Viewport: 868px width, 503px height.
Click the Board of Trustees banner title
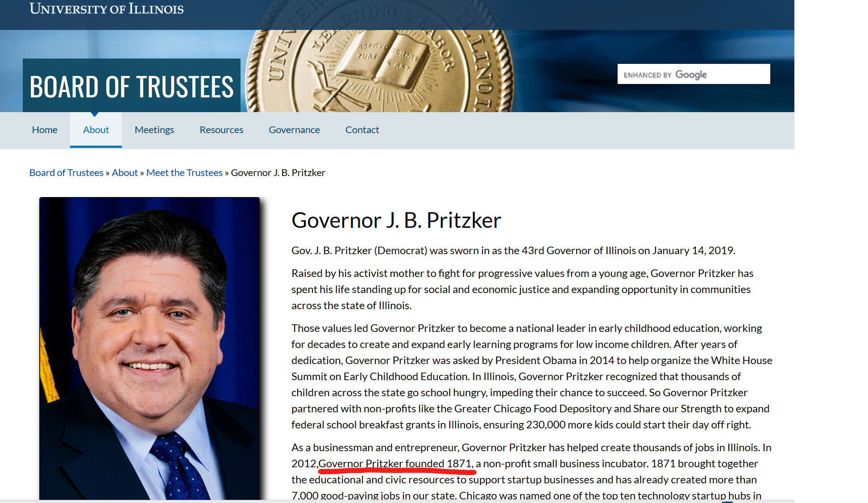coord(132,86)
